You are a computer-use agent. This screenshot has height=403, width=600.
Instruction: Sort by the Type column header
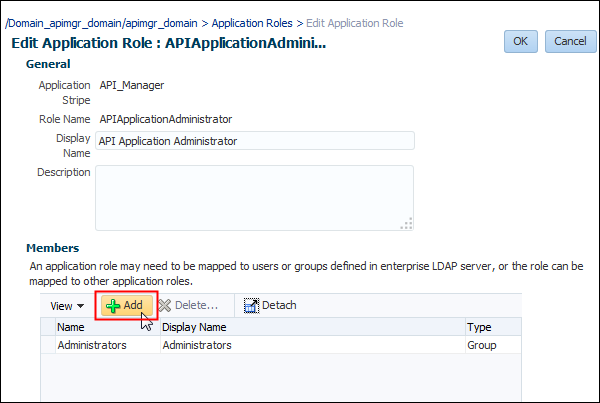(493, 327)
